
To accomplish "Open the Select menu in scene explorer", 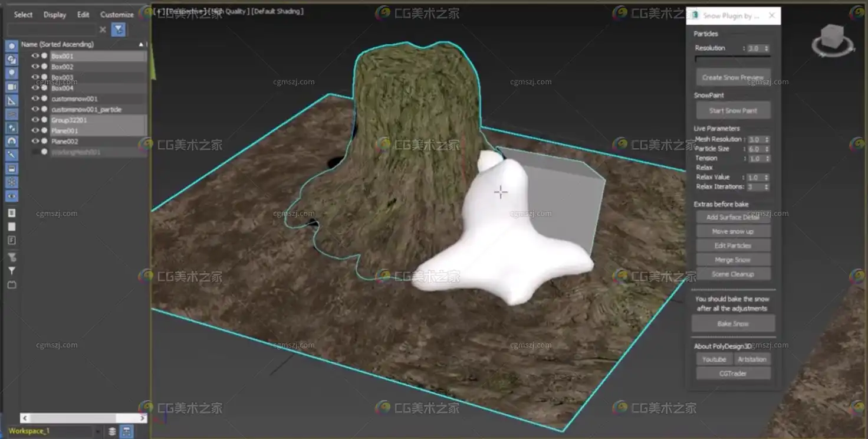I will tap(24, 15).
